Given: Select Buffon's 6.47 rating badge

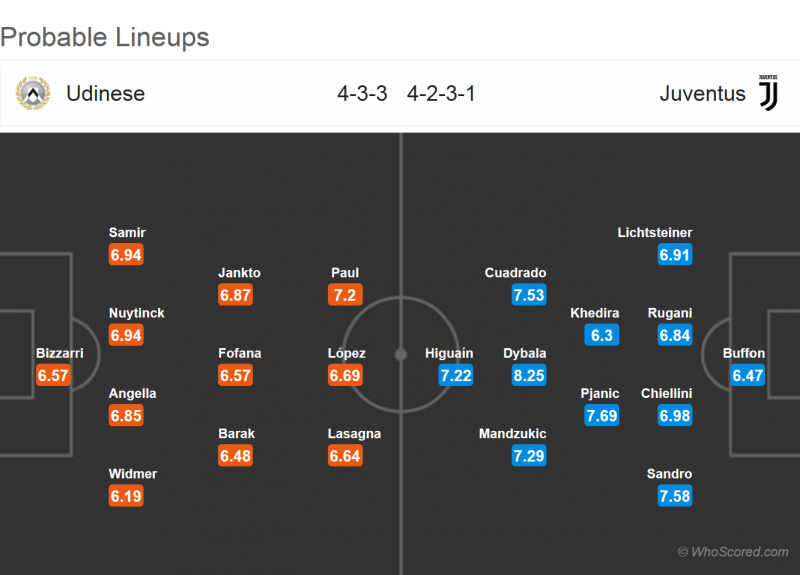Looking at the screenshot, I should [x=748, y=375].
